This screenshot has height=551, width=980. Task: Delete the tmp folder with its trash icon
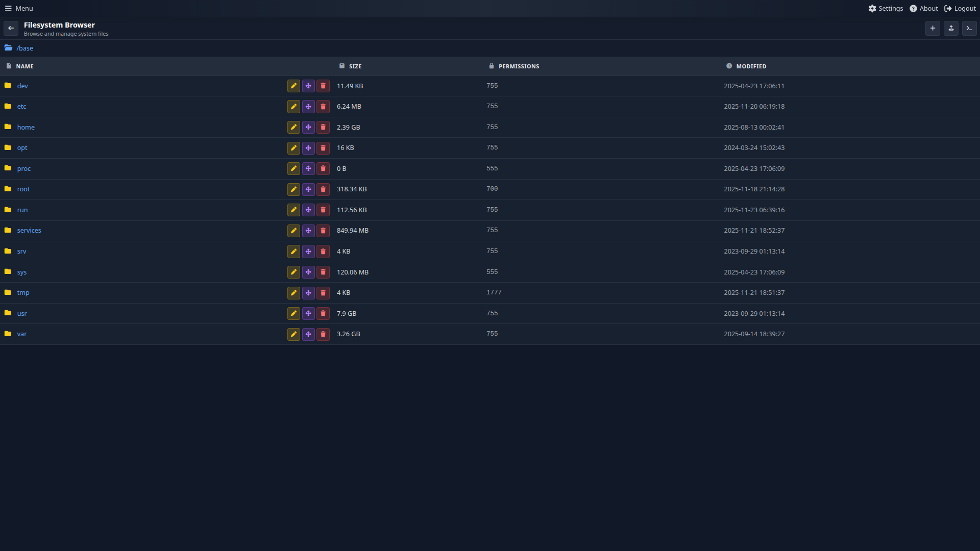coord(323,293)
